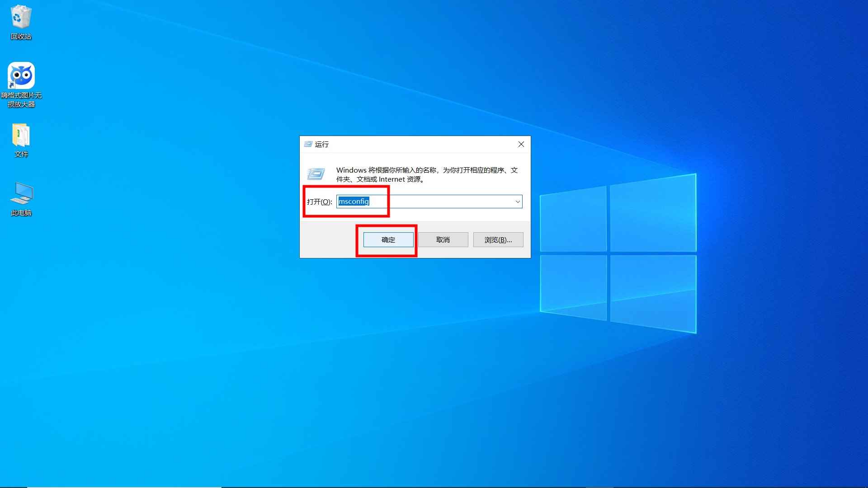
Task: Open the 回收站 (Recycle Bin) desktop icon
Action: coord(21,18)
